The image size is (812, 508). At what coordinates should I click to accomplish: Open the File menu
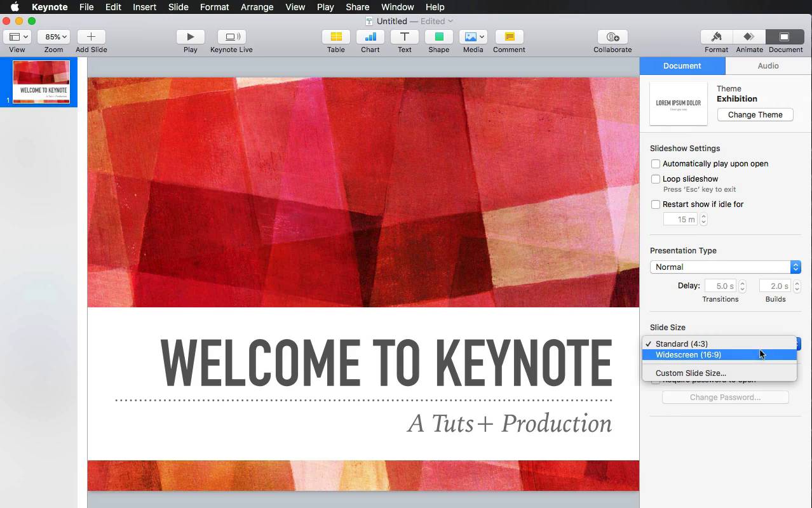(x=86, y=7)
